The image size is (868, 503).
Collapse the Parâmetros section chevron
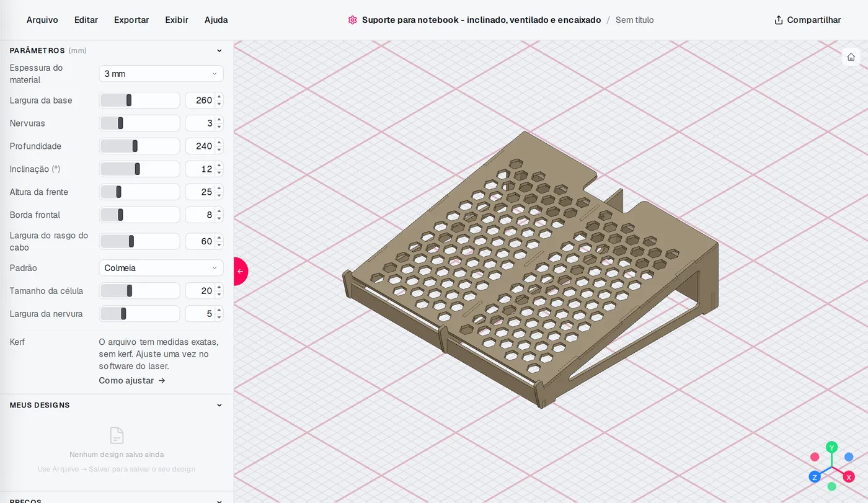click(219, 51)
